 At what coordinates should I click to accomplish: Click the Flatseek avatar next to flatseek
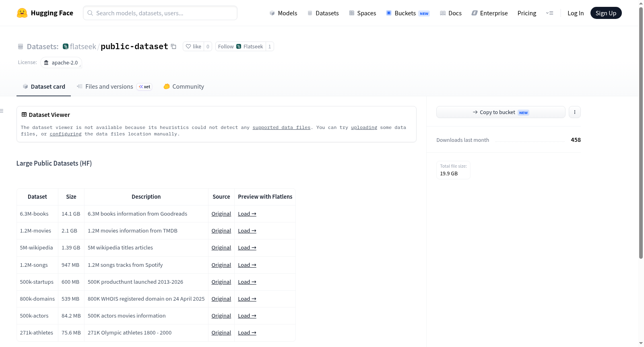[66, 46]
